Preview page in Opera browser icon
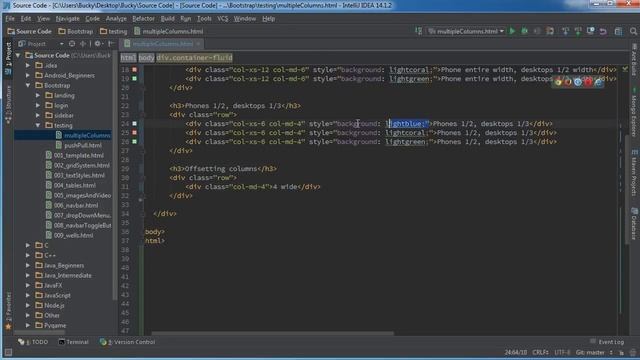 coord(588,82)
